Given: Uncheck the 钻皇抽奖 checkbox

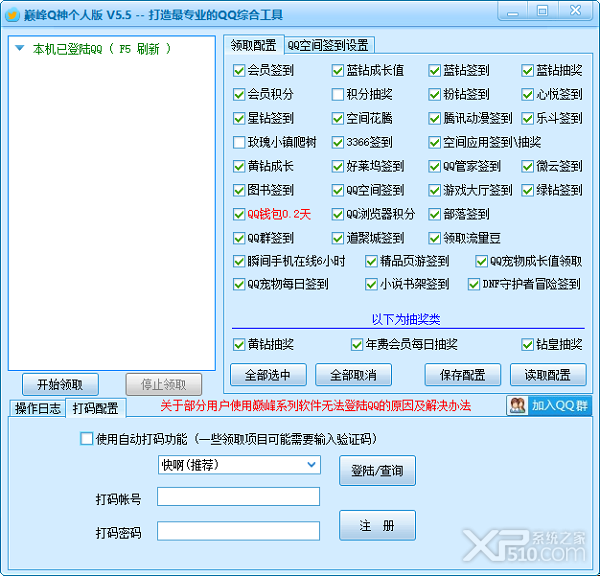Looking at the screenshot, I should click(527, 344).
